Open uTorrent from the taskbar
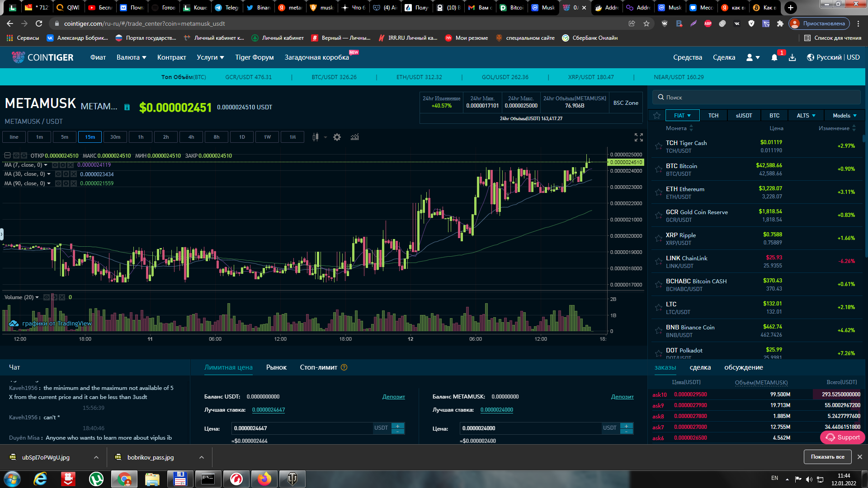 [x=96, y=479]
